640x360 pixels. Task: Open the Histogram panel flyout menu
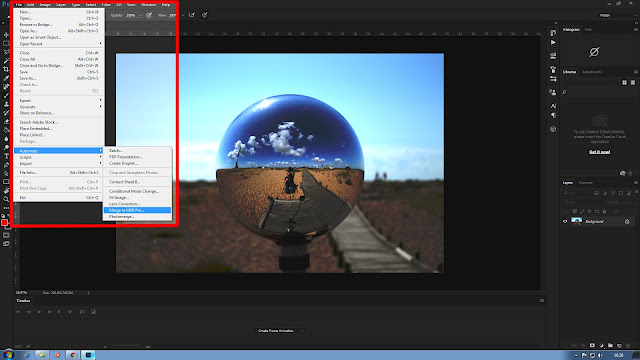[636, 29]
